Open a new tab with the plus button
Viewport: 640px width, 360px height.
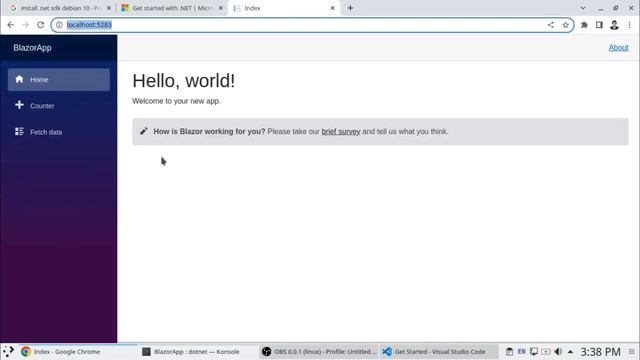(350, 8)
